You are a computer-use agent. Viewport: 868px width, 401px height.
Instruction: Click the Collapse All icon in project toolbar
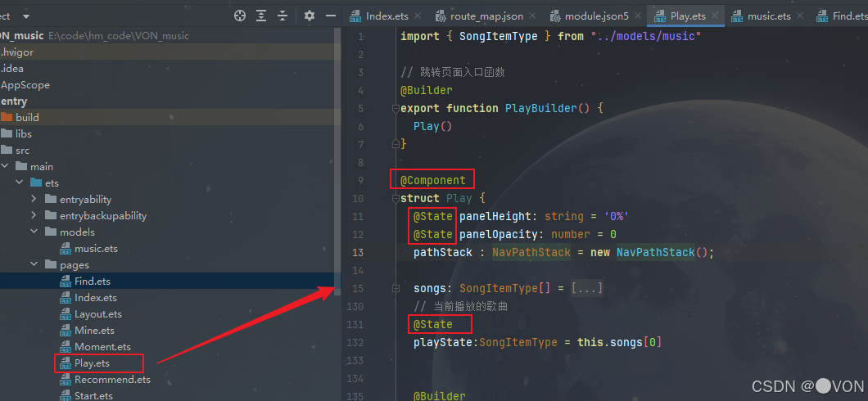283,16
